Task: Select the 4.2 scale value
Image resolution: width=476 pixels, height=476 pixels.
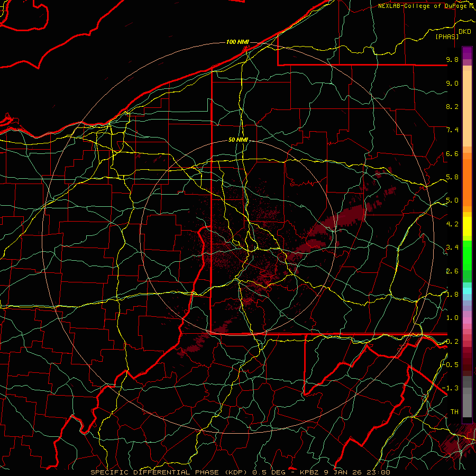Action: pyautogui.click(x=452, y=224)
